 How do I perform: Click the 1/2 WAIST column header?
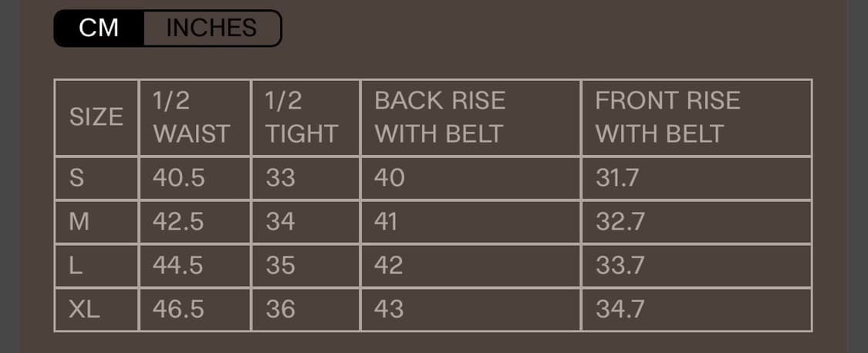pyautogui.click(x=191, y=117)
